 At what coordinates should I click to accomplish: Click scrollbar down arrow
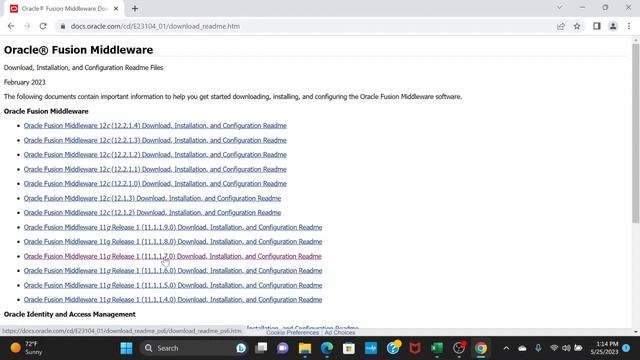[x=636, y=332]
